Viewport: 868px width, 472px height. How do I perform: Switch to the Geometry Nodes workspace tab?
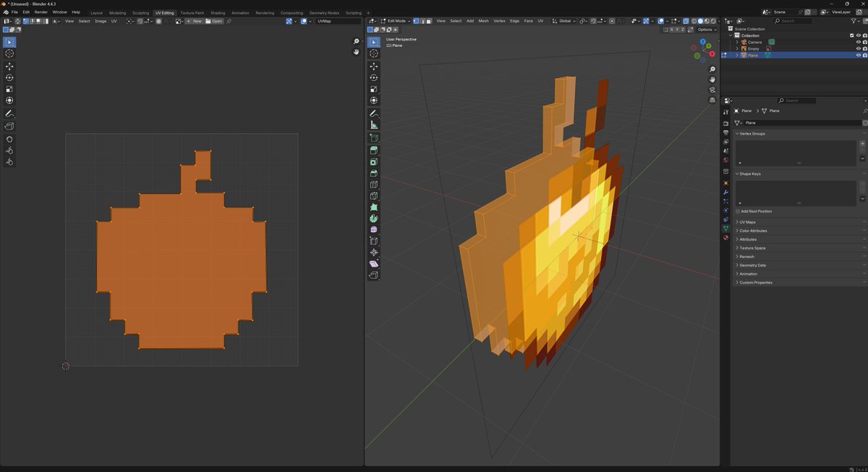coord(324,12)
